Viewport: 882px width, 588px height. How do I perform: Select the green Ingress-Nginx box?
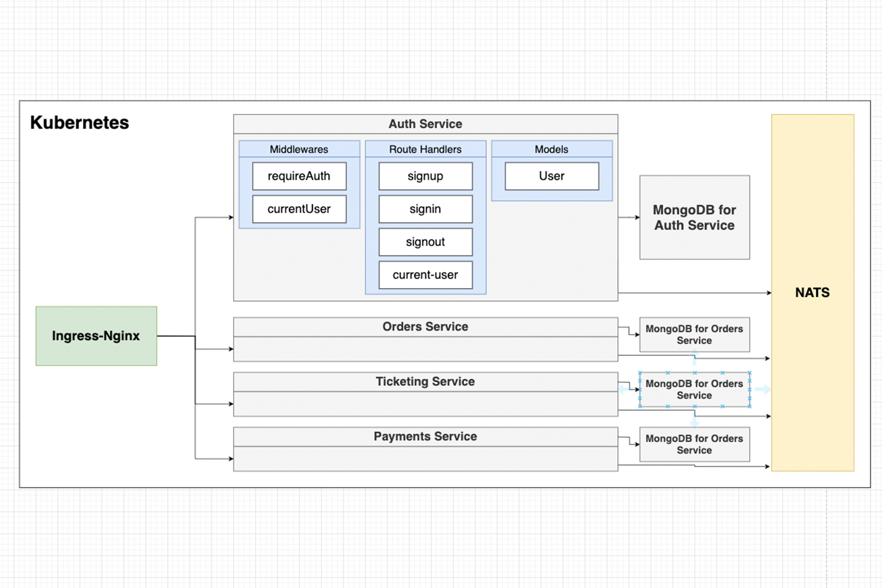coord(96,336)
